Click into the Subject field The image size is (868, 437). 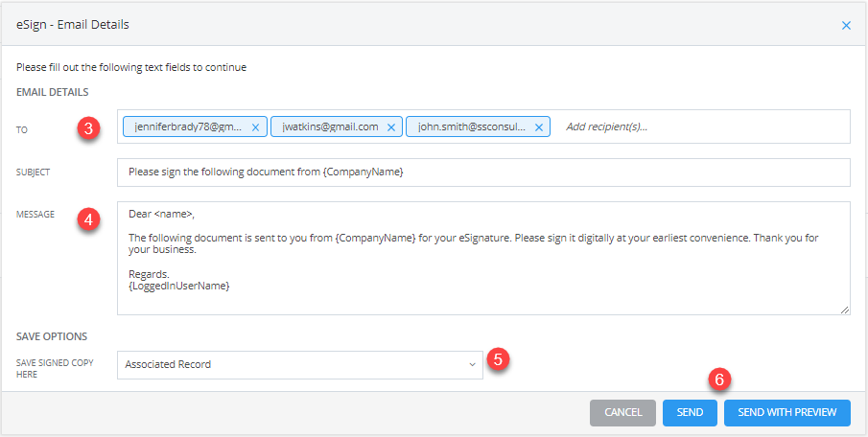pyautogui.click(x=483, y=172)
